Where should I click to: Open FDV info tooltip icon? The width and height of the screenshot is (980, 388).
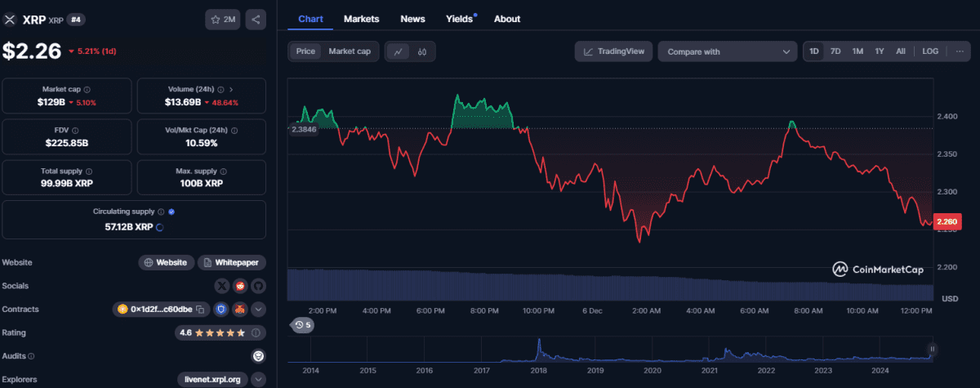point(76,130)
